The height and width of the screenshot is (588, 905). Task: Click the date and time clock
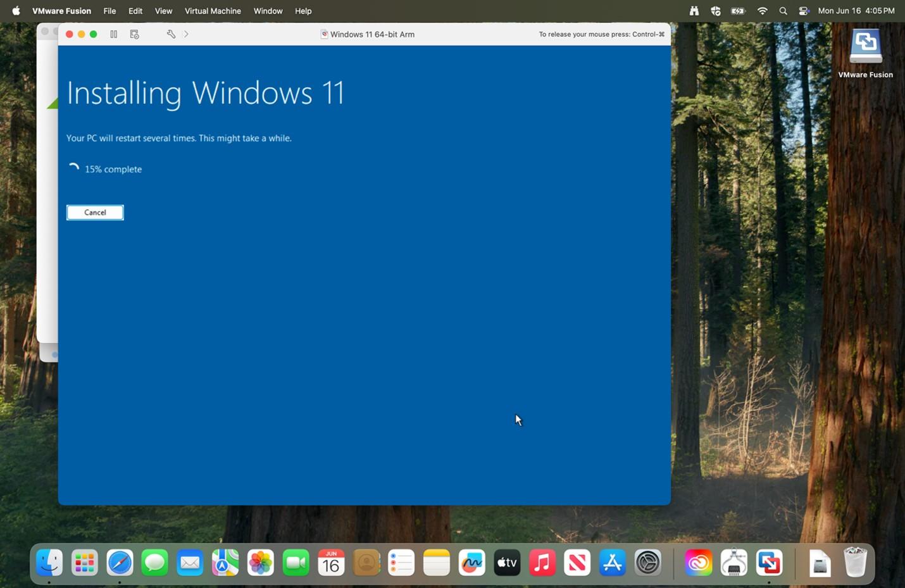click(856, 11)
